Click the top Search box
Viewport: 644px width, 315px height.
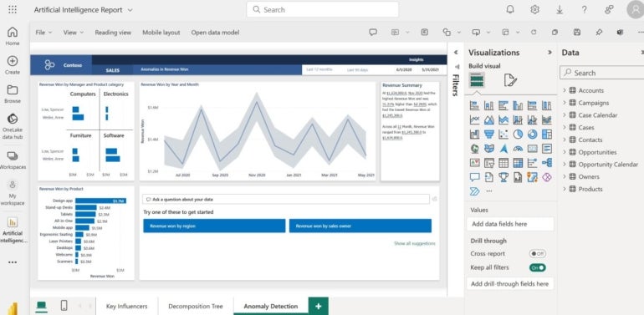322,9
